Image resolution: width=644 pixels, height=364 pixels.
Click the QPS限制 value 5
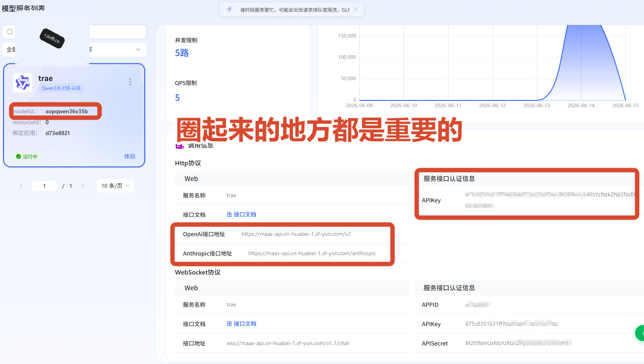(177, 98)
